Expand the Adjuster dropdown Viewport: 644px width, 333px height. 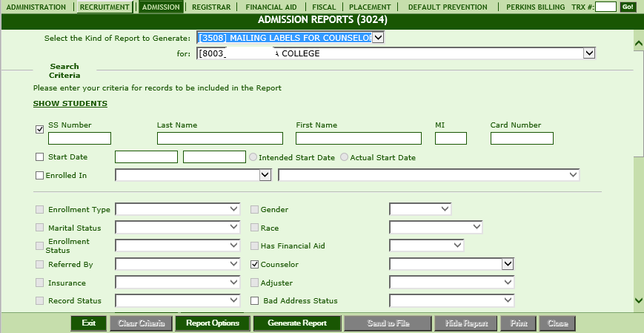tap(452, 283)
